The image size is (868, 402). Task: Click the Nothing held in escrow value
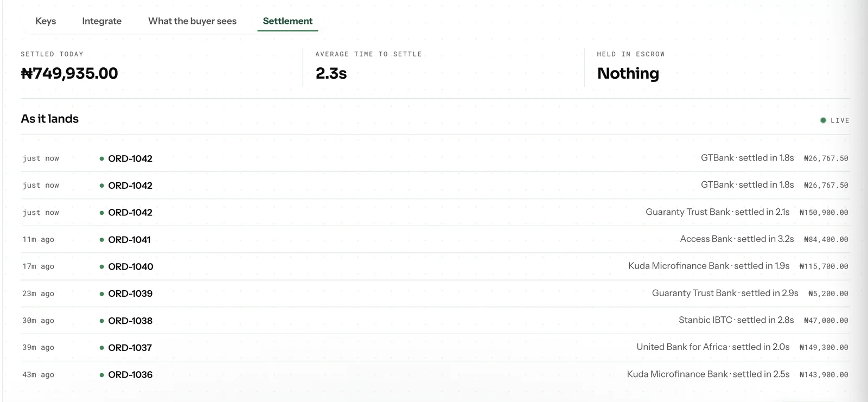click(x=628, y=73)
